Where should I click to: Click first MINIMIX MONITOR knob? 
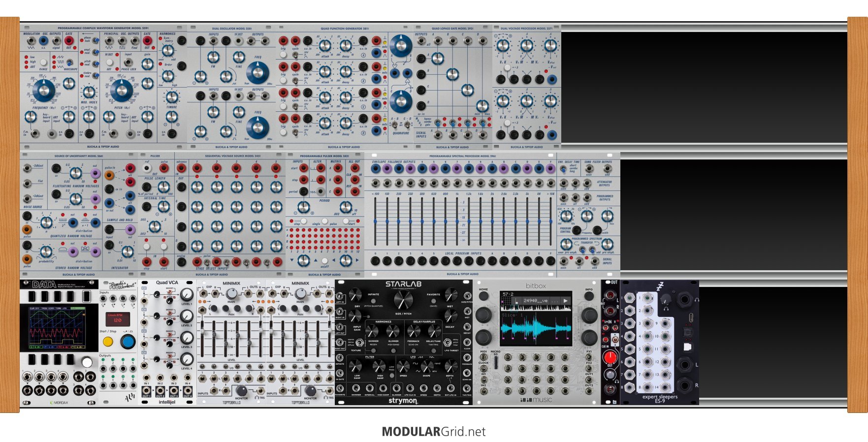[241, 390]
